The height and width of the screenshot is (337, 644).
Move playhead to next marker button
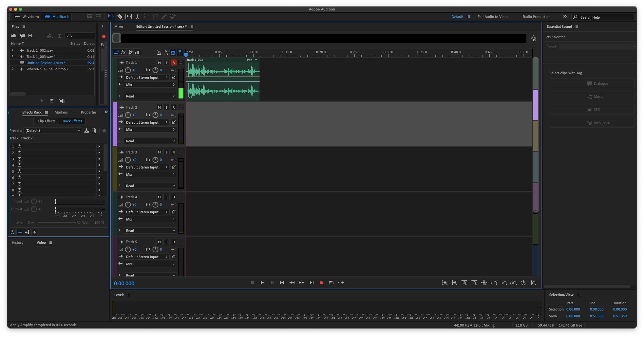point(312,283)
